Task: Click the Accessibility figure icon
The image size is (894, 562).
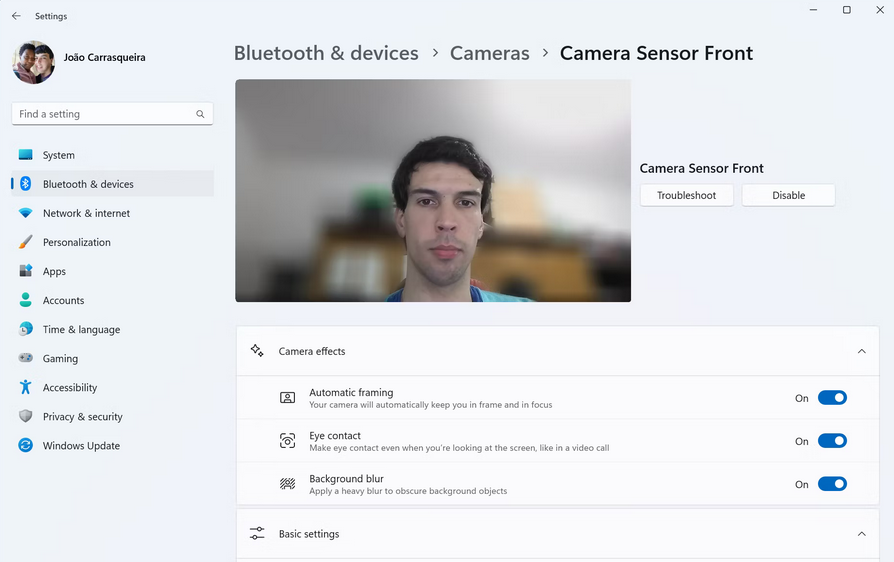Action: (26, 387)
